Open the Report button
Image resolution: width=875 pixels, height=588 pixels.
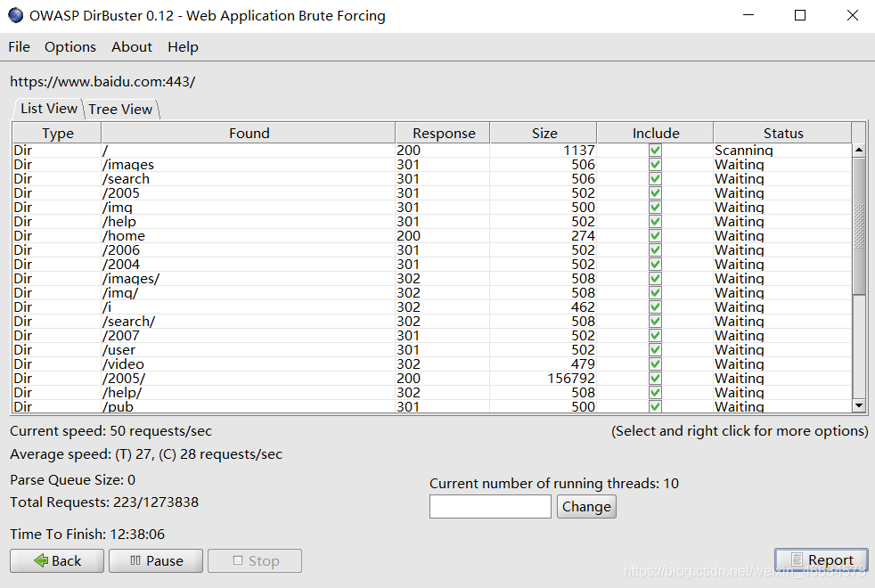pyautogui.click(x=822, y=559)
